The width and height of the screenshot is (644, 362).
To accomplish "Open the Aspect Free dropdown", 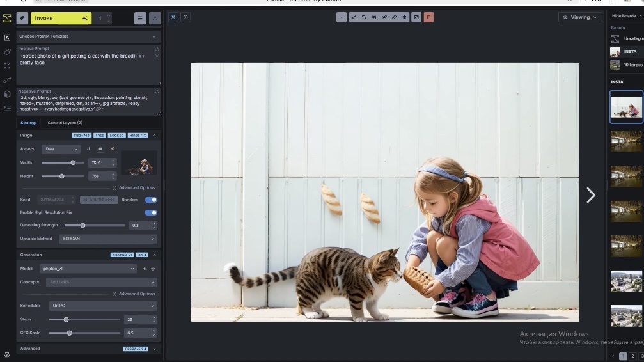I will 60,149.
